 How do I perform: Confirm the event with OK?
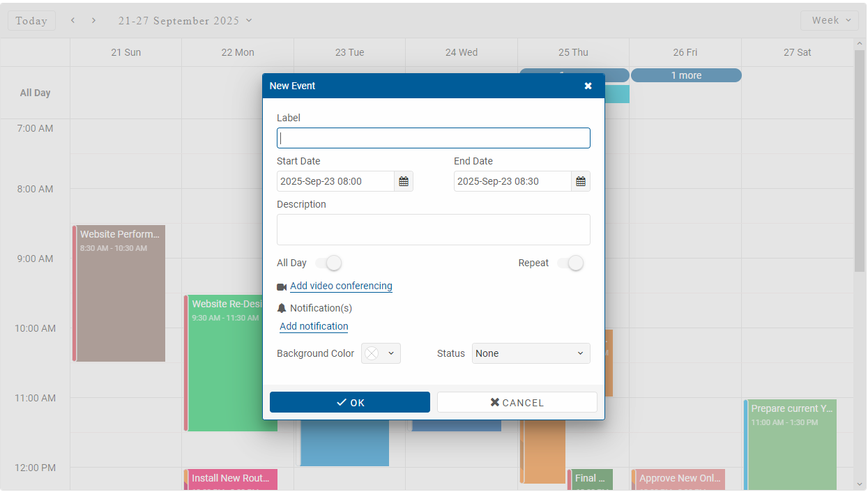tap(349, 402)
